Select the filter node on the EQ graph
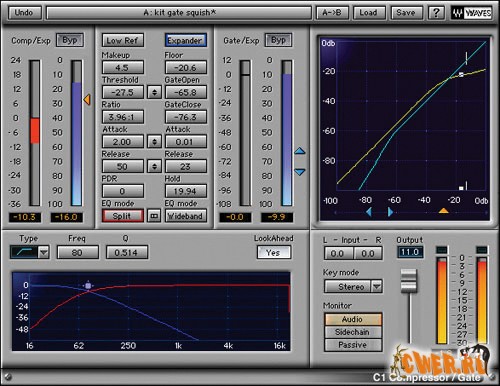The width and height of the screenshot is (500, 386). 88,286
